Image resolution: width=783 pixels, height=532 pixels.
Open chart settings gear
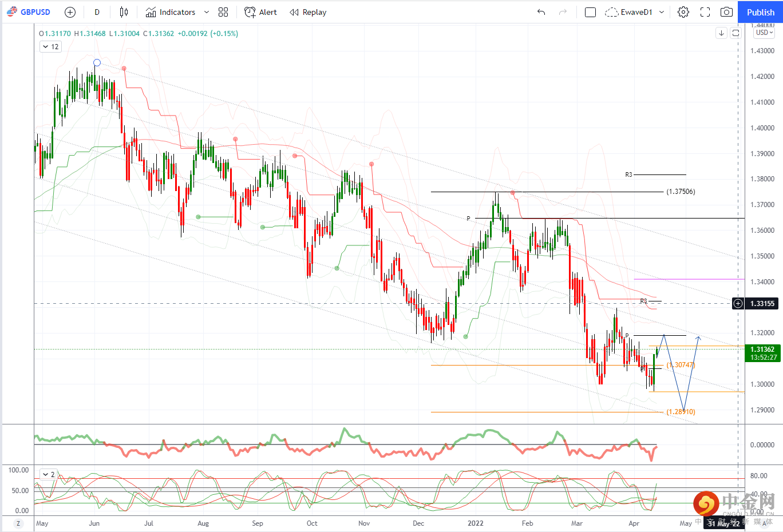tap(683, 12)
